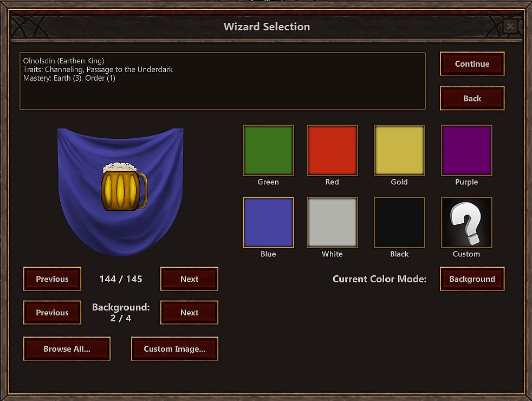Open the Browse All... emblem list
The width and height of the screenshot is (532, 401).
pyautogui.click(x=67, y=349)
